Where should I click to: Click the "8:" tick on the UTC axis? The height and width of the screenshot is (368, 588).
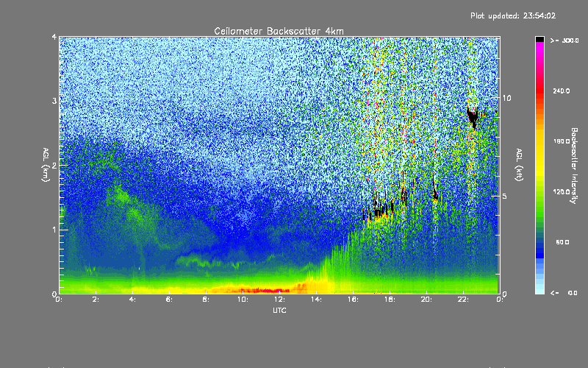pyautogui.click(x=207, y=300)
